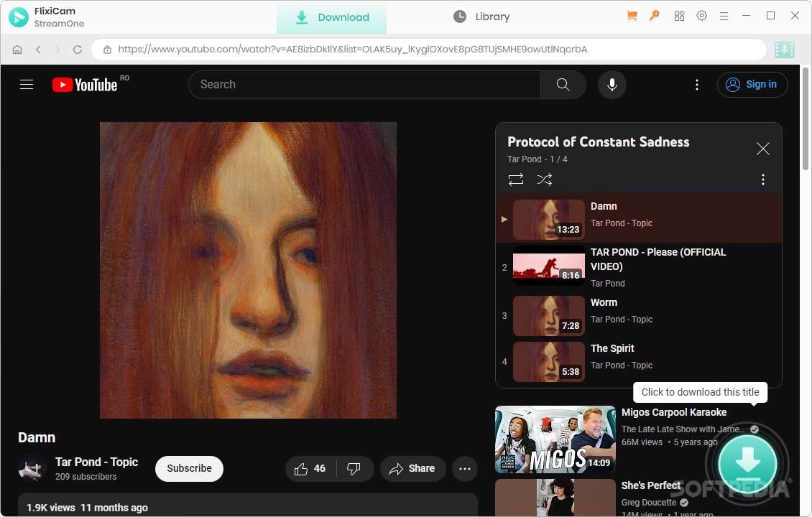This screenshot has width=812, height=517.
Task: Play TAR POND - Please (OFFICIAL VIDEO)
Action: (639, 267)
